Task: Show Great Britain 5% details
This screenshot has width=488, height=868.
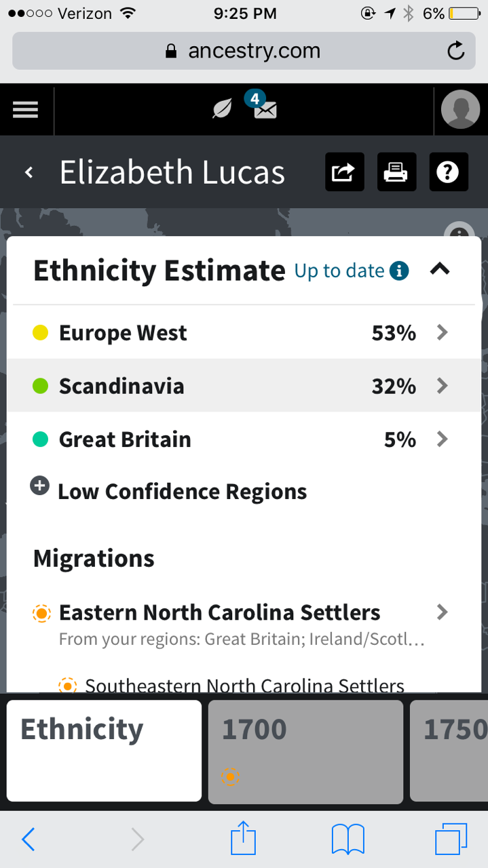Action: point(442,439)
